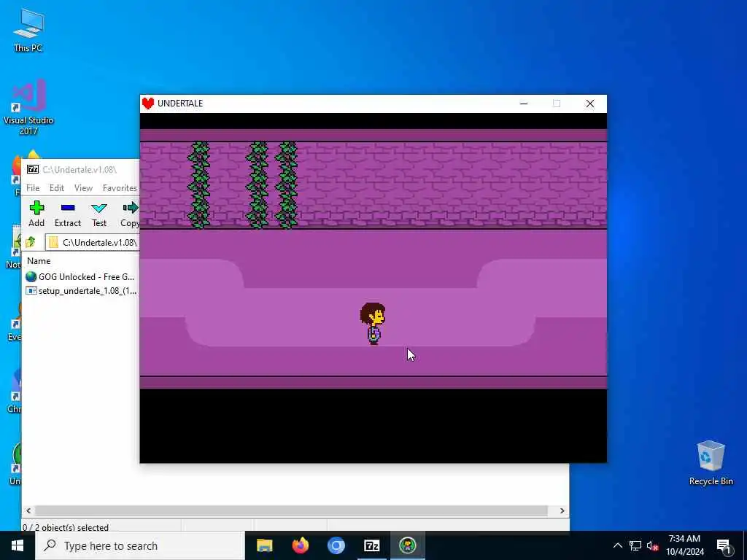Open the Edit menu in 7-Zip
The height and width of the screenshot is (560, 747).
pyautogui.click(x=57, y=188)
